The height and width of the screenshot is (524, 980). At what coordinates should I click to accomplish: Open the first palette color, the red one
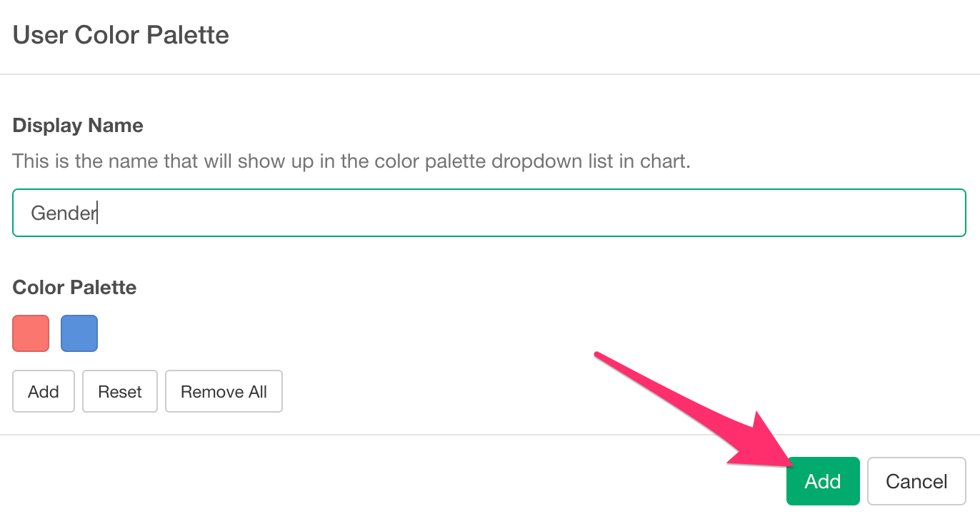[x=31, y=333]
